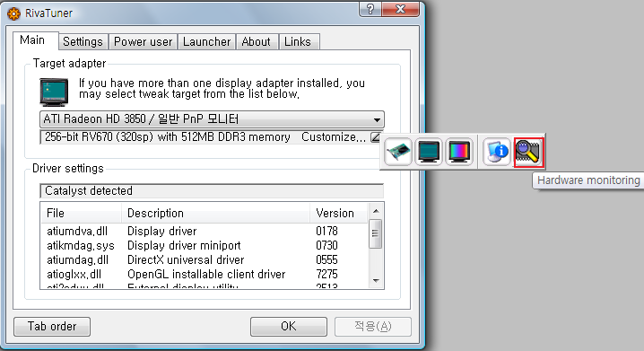Click the driver list scrollbar thumb
Viewport: 644px width, 351px height.
pos(376,234)
